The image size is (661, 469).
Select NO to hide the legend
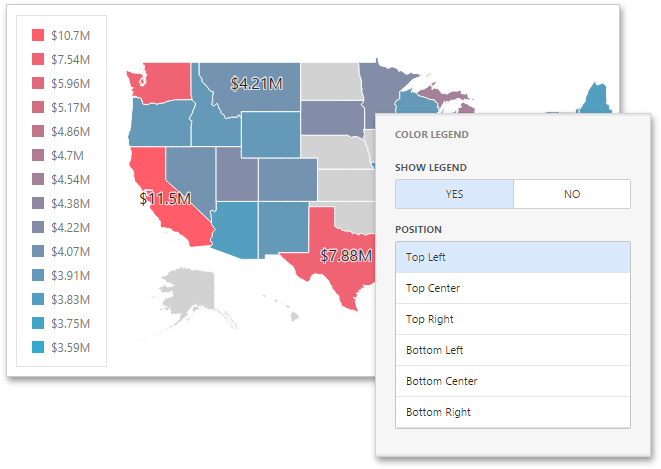click(x=571, y=194)
